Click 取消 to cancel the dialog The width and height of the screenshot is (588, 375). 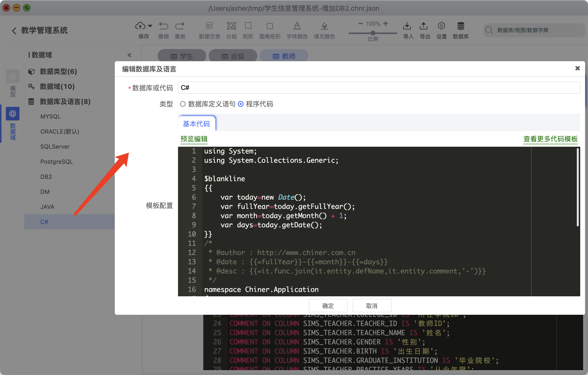(x=372, y=306)
